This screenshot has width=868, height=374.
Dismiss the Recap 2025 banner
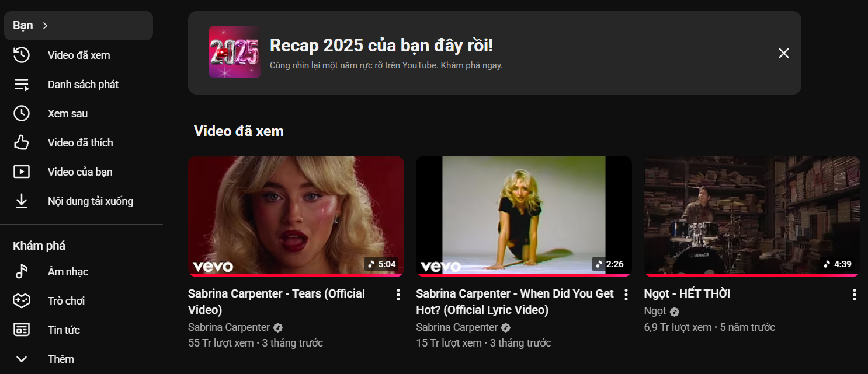[783, 53]
